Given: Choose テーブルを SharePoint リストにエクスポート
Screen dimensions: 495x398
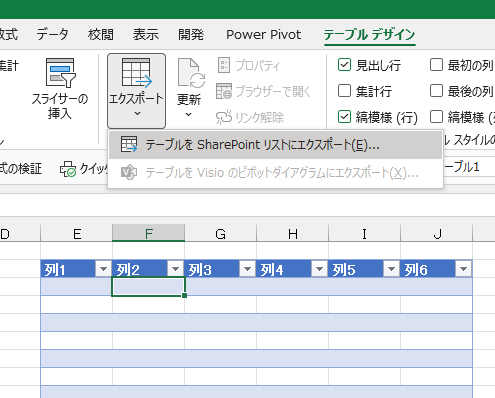Looking at the screenshot, I should 275,145.
